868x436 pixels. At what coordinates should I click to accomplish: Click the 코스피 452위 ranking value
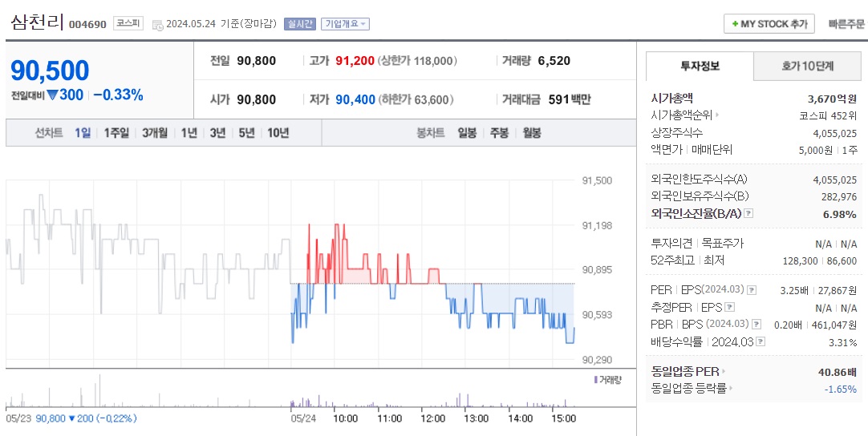click(x=828, y=115)
